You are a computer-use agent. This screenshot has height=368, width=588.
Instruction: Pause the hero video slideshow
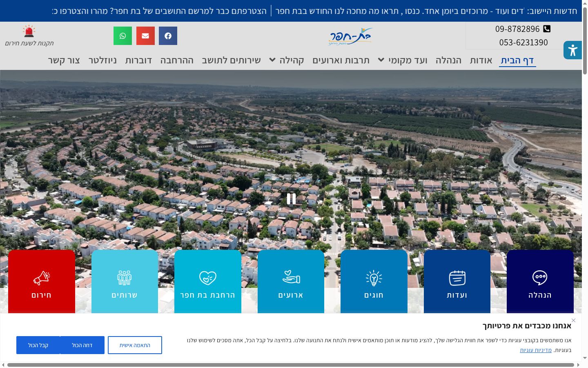pyautogui.click(x=291, y=199)
